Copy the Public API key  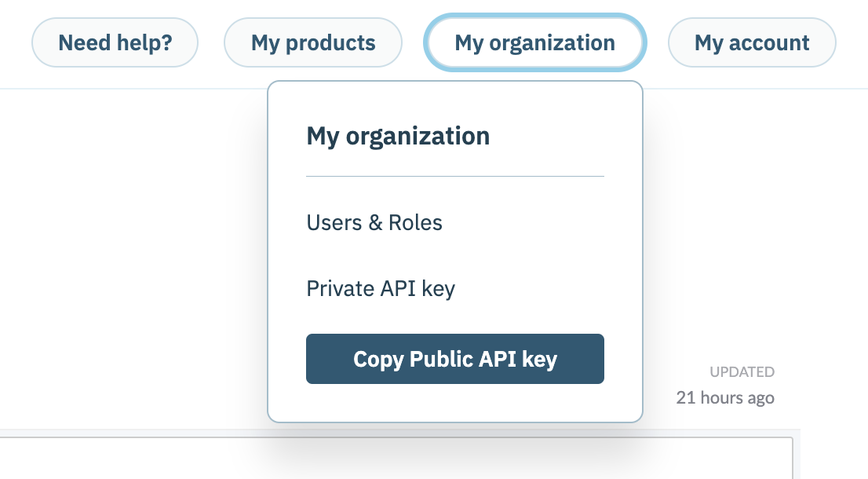pyautogui.click(x=455, y=359)
